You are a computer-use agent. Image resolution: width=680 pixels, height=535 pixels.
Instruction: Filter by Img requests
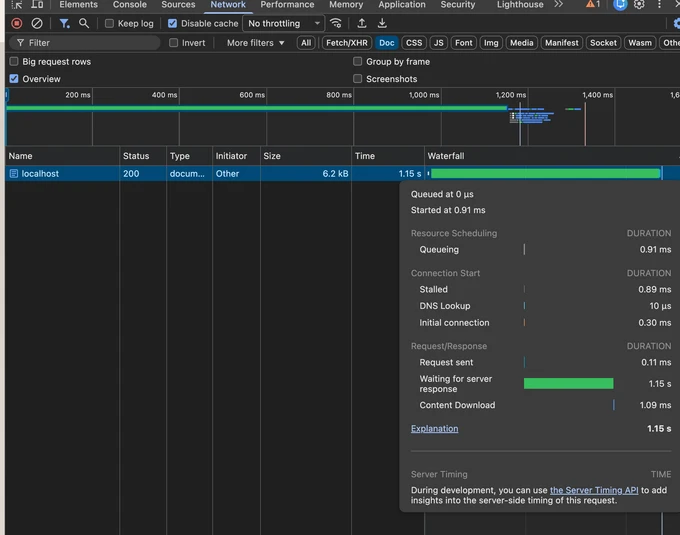coord(491,43)
